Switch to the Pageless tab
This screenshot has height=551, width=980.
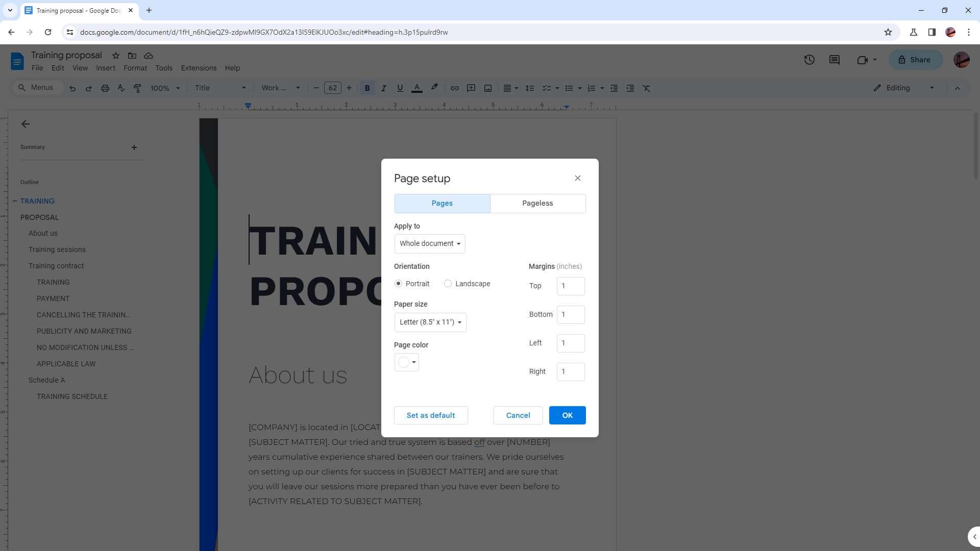(x=537, y=203)
